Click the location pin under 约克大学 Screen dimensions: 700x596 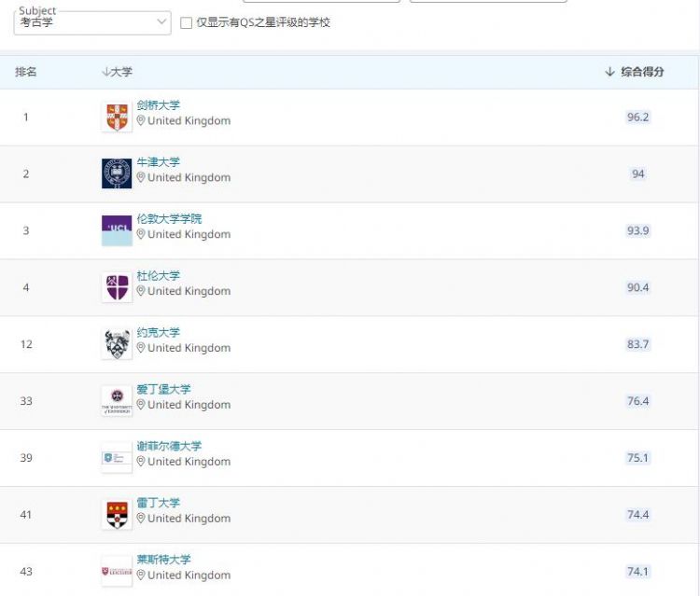(141, 348)
